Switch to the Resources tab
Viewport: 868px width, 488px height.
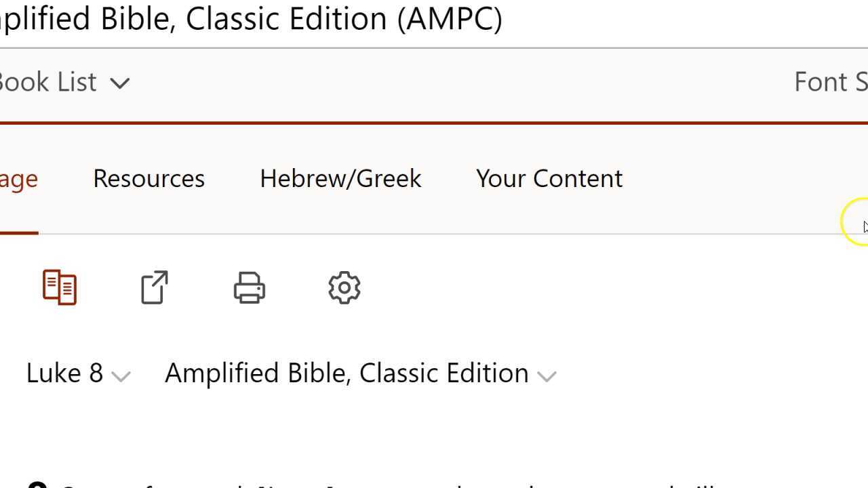[x=149, y=178]
